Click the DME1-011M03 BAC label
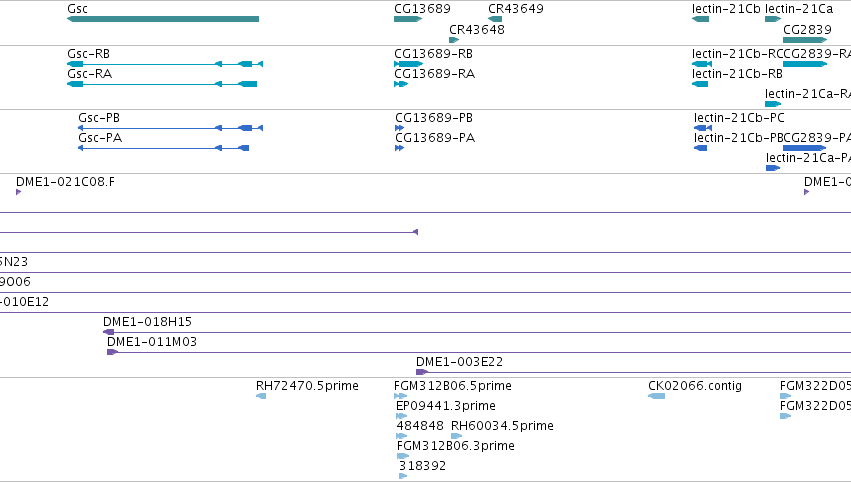 152,342
